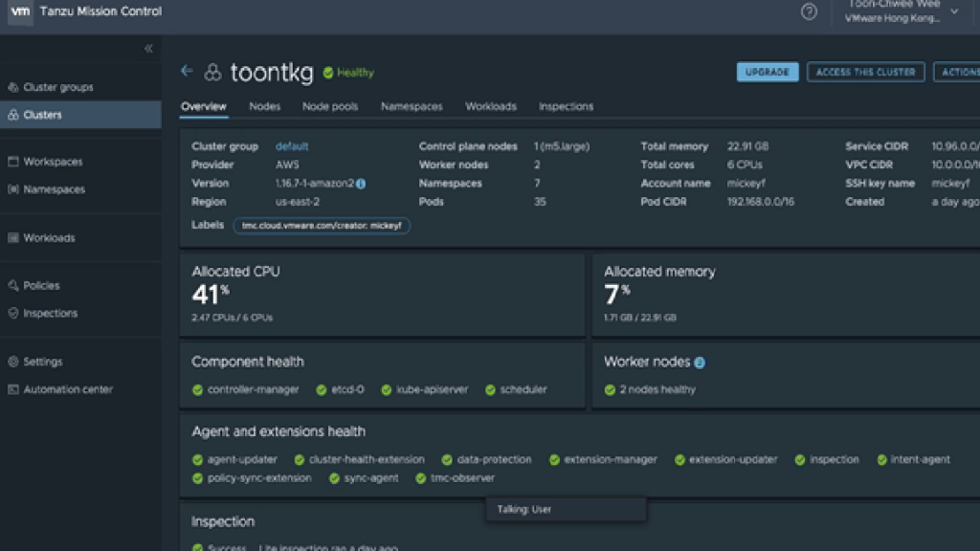The image size is (980, 551).
Task: Click the VMware logo icon
Action: [x=20, y=12]
